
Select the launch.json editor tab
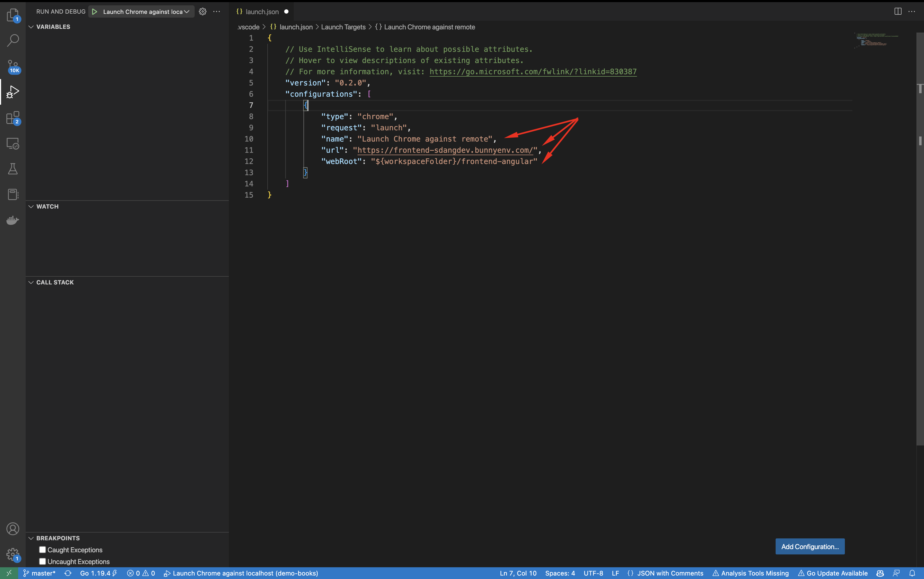click(x=262, y=11)
